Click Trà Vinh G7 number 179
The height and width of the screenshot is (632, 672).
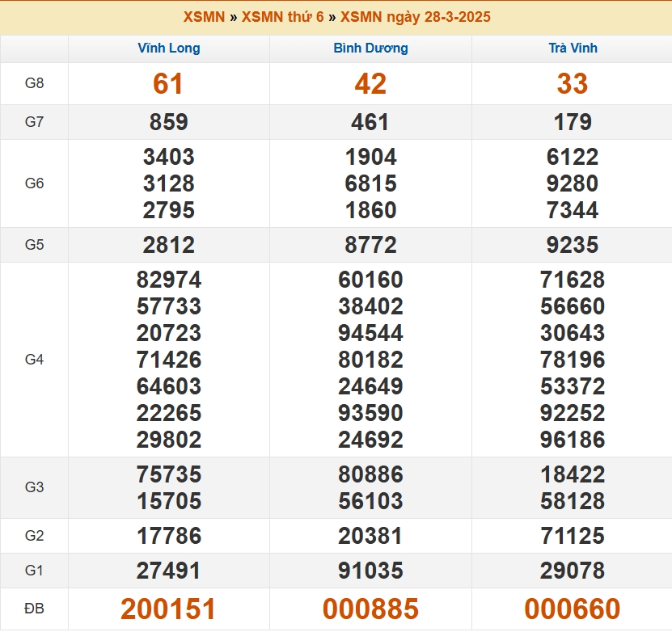(573, 122)
